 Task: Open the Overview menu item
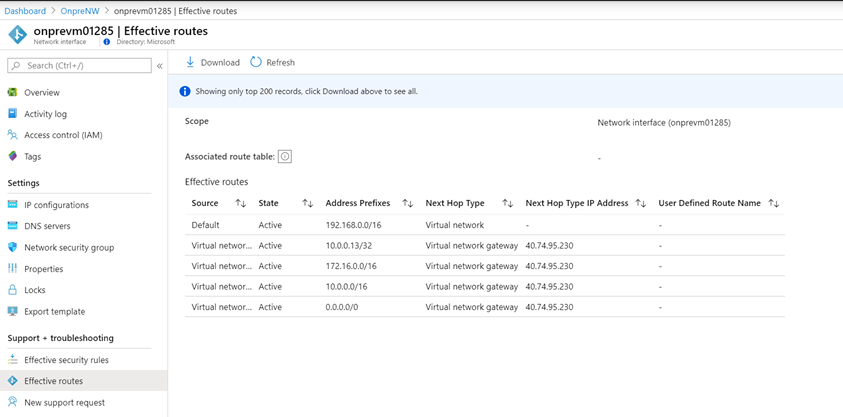[42, 93]
